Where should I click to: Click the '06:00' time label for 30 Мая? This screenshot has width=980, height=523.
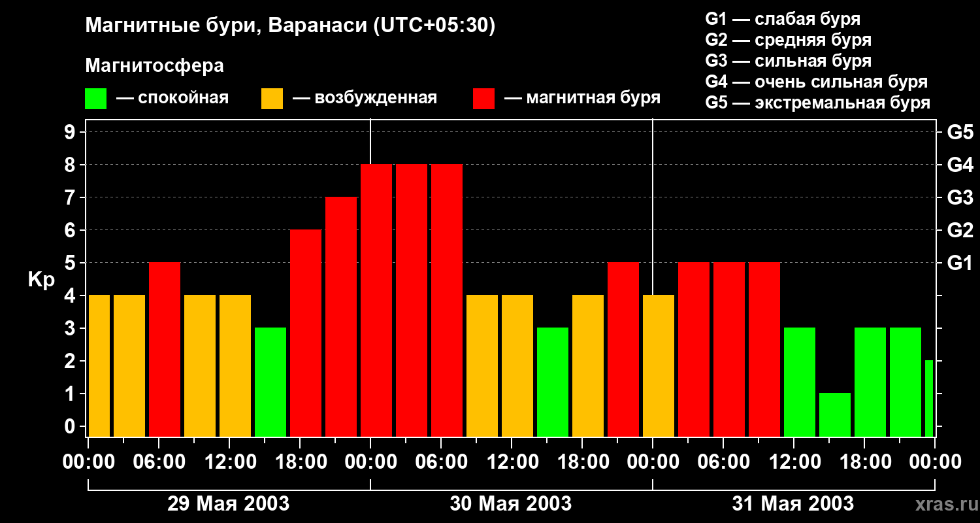point(441,462)
